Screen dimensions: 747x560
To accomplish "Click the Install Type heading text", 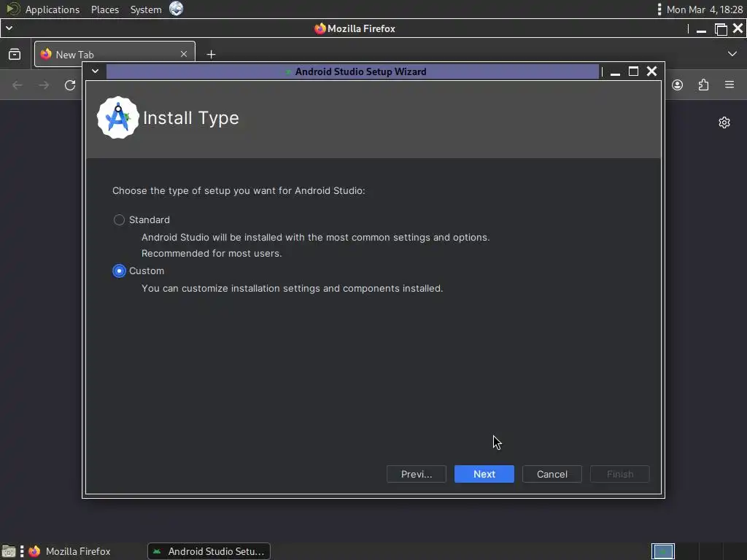I will pyautogui.click(x=191, y=118).
